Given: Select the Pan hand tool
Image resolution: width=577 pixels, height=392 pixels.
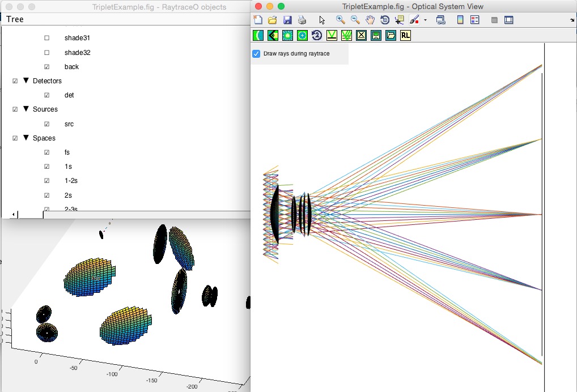Looking at the screenshot, I should [370, 20].
